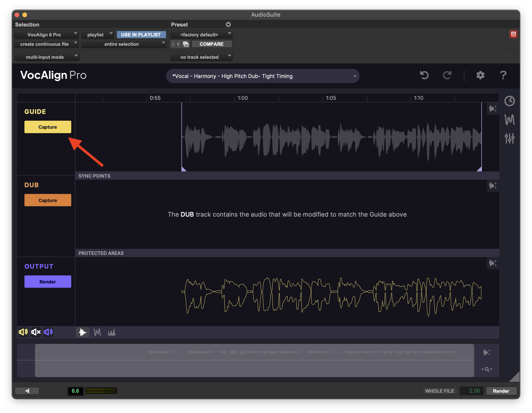
Task: Switch to the filled waveform display icon
Action: [x=83, y=332]
